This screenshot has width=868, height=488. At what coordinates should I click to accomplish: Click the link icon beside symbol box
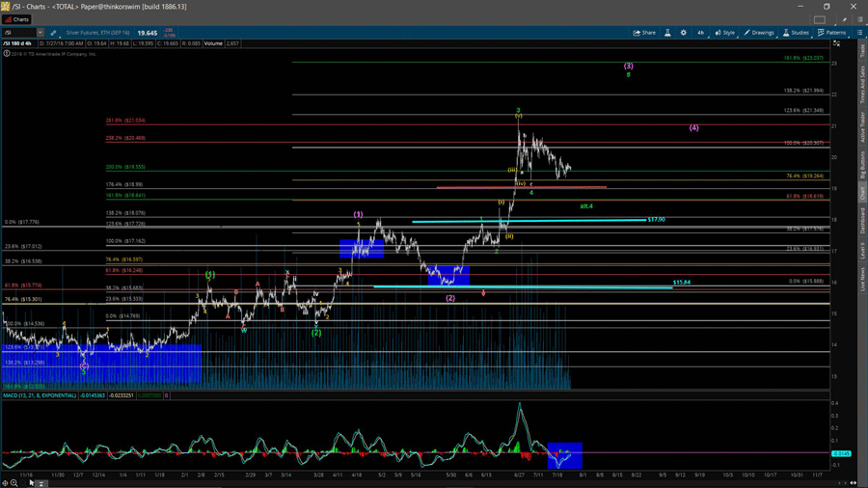pyautogui.click(x=53, y=33)
